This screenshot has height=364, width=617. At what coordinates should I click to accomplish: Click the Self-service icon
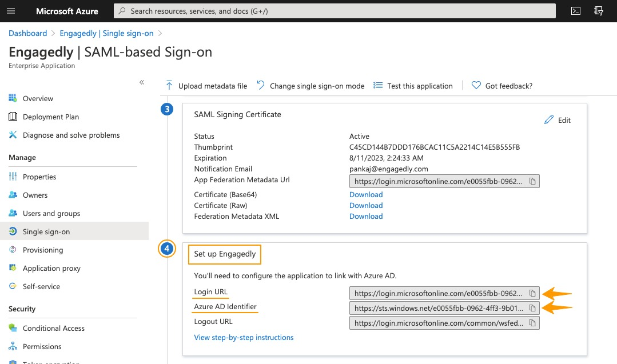pos(13,286)
